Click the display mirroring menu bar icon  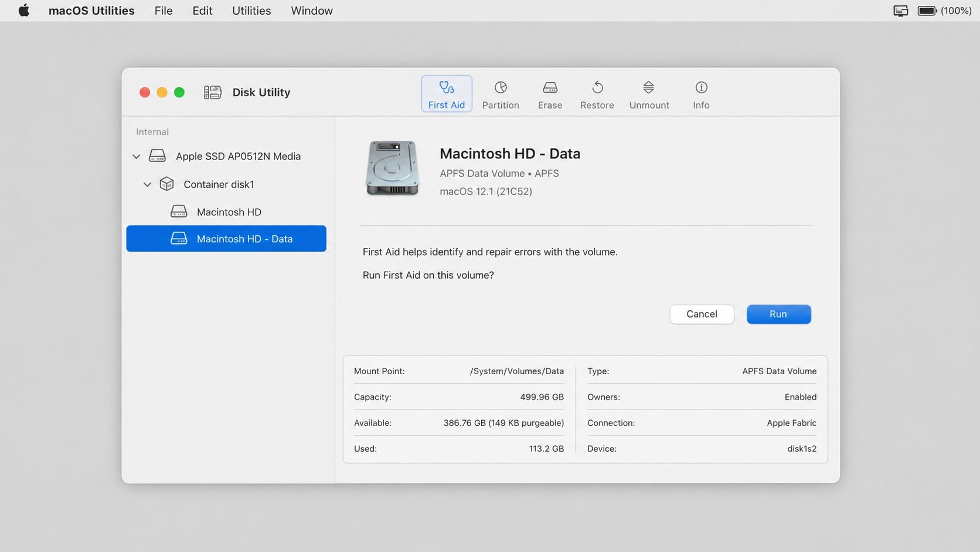click(x=901, y=11)
